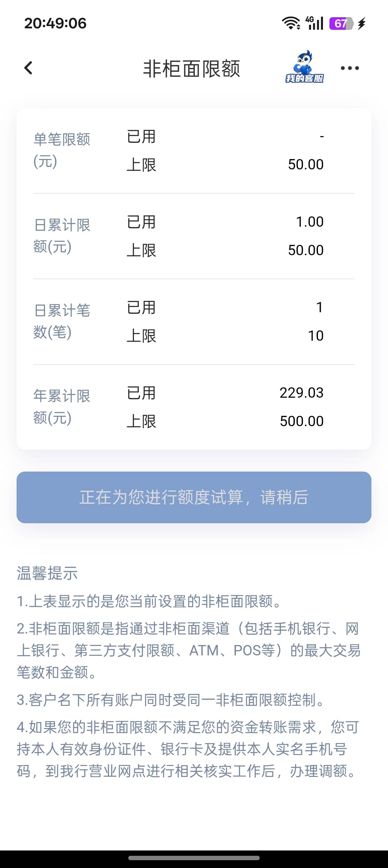This screenshot has width=388, height=868.
Task: Tap the daily count limit value 10
Action: point(316,336)
